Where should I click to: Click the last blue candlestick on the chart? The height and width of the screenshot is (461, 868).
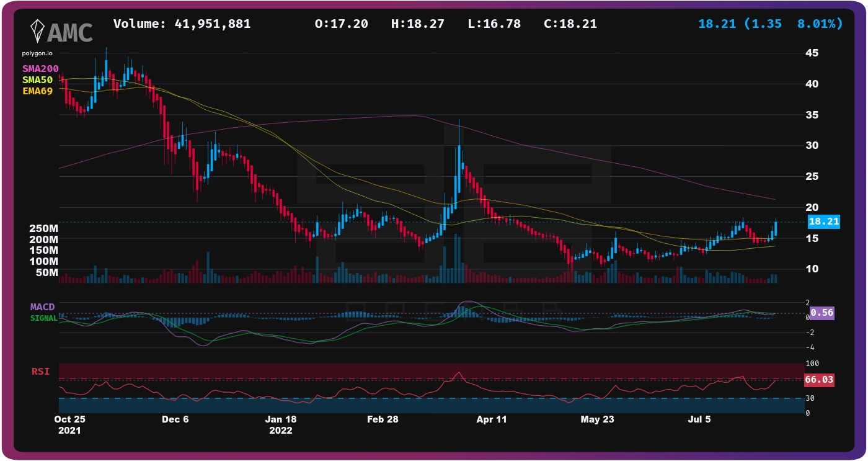pos(776,228)
